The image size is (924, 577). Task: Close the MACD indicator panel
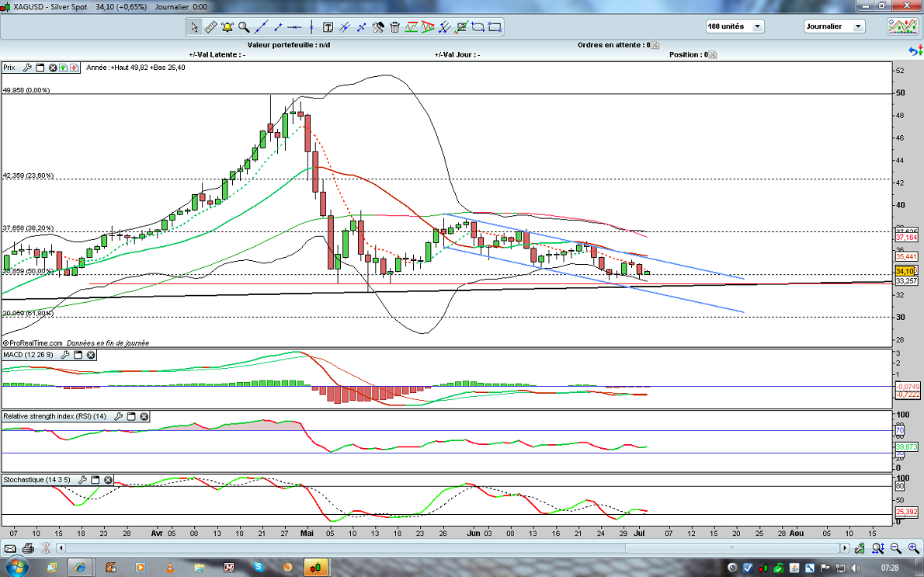91,355
